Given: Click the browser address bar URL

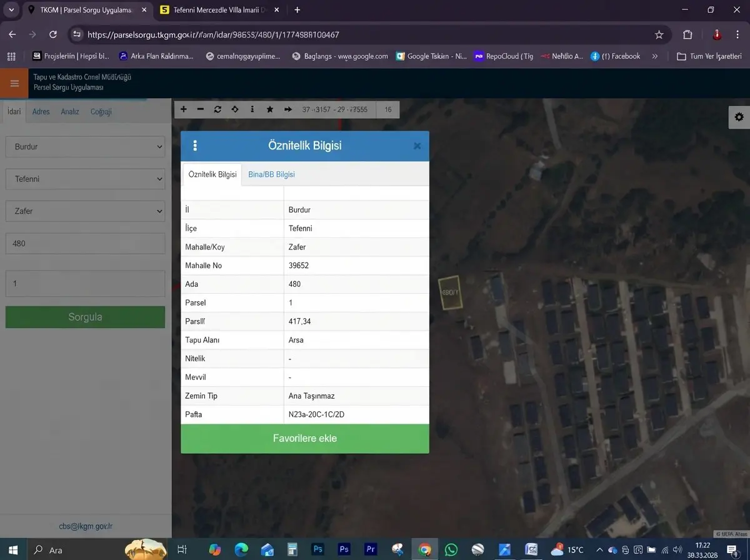Looking at the screenshot, I should click(213, 35).
